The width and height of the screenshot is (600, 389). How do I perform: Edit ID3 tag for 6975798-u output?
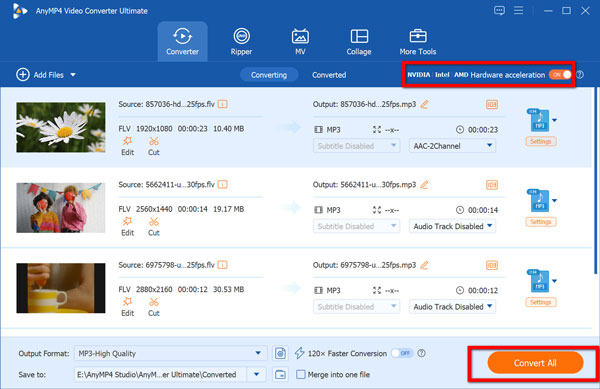pos(492,265)
